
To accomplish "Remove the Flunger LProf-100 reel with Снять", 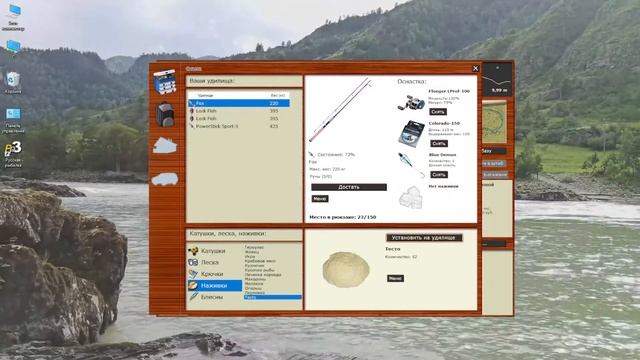I will (438, 111).
